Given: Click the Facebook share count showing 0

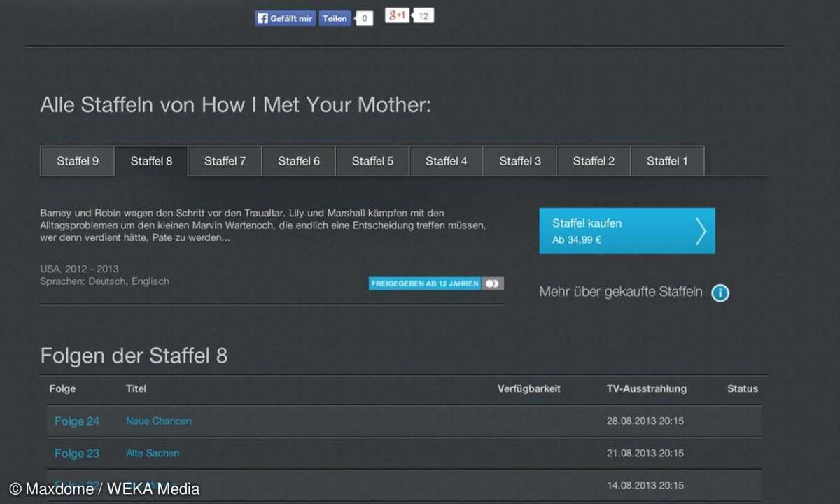Looking at the screenshot, I should (364, 19).
